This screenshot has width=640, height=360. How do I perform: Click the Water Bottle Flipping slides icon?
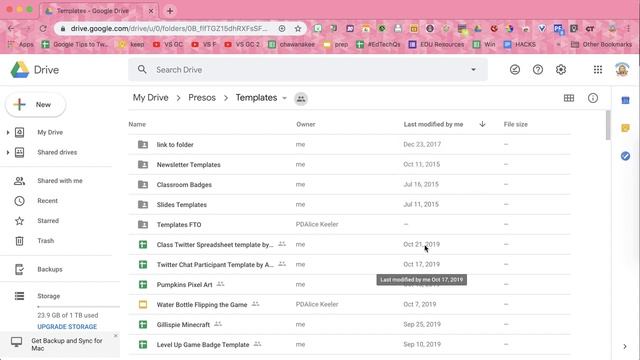click(x=143, y=304)
